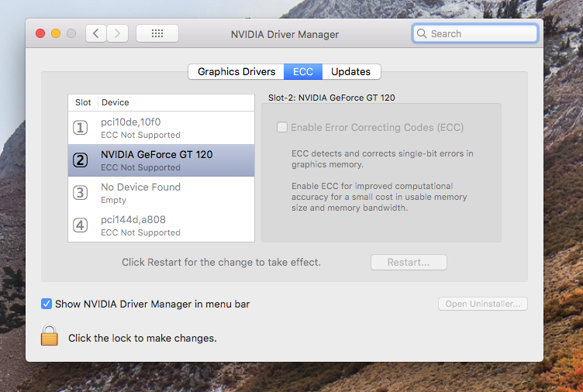Click the magnifying glass search icon
Image resolution: width=583 pixels, height=392 pixels.
pyautogui.click(x=422, y=33)
